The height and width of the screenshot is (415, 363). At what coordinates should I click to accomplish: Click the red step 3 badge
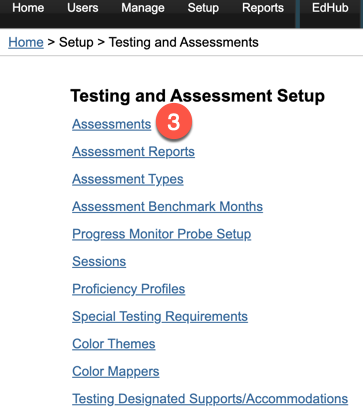point(173,121)
